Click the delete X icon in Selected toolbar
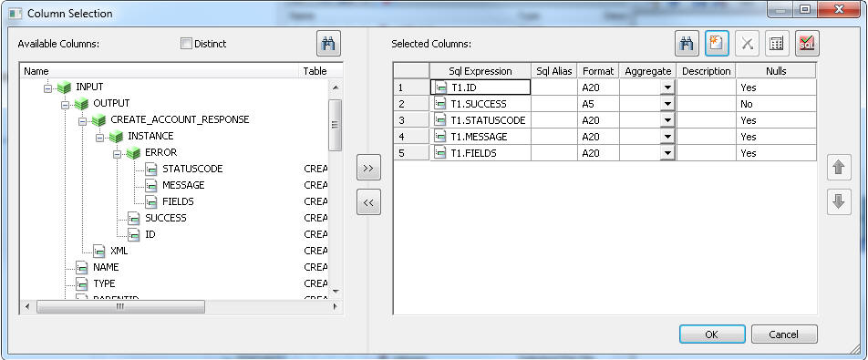The height and width of the screenshot is (360, 868). click(748, 44)
